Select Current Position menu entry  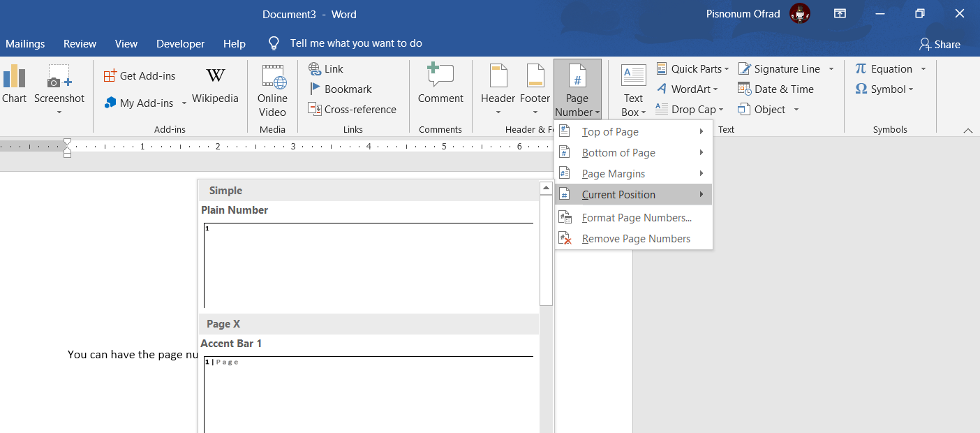point(633,194)
